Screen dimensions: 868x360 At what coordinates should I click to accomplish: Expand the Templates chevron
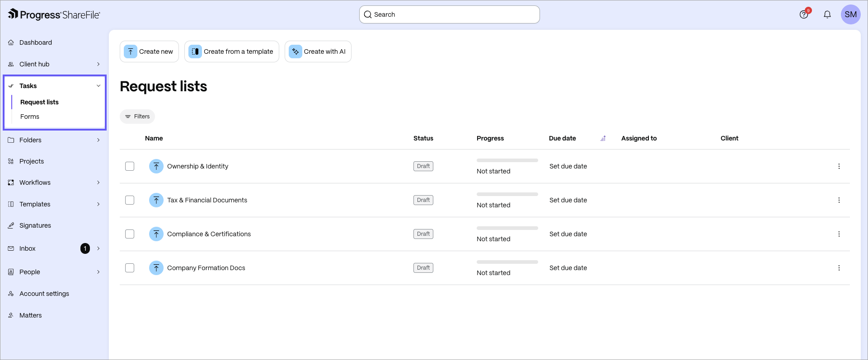(x=99, y=204)
